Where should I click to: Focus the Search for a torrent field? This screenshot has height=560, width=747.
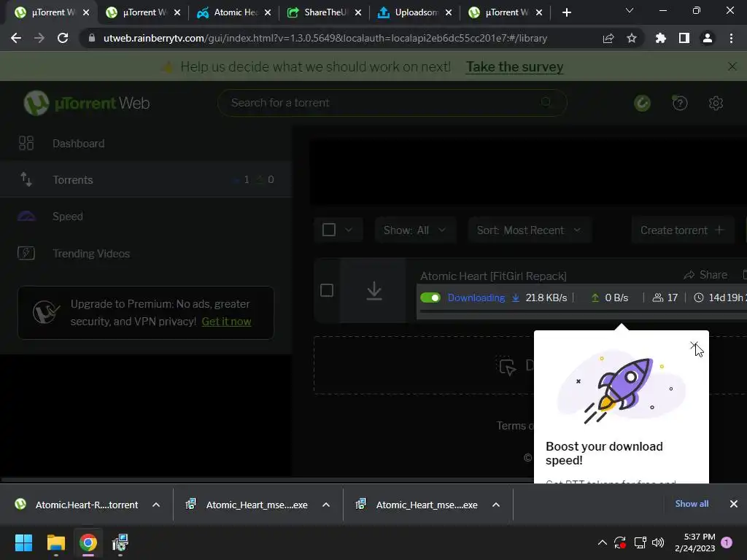(x=392, y=102)
